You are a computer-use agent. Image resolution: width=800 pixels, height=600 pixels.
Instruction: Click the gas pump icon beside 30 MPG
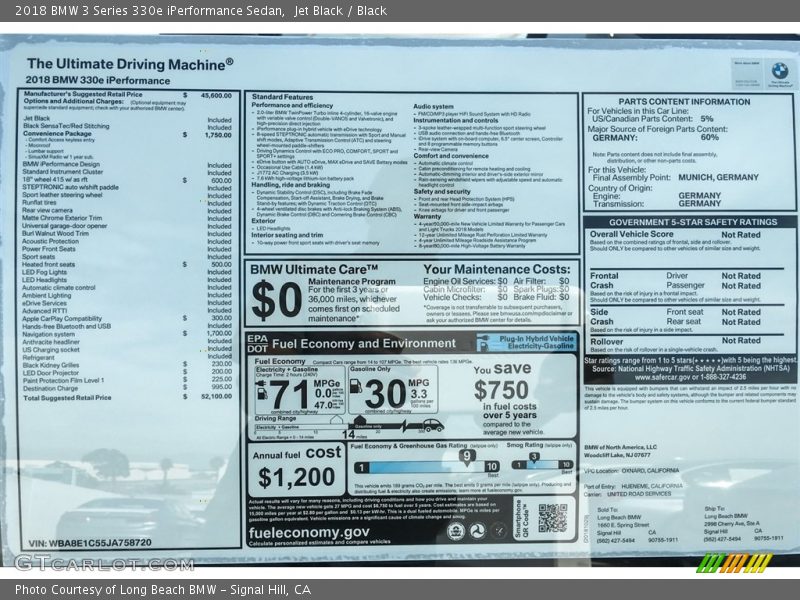click(356, 386)
